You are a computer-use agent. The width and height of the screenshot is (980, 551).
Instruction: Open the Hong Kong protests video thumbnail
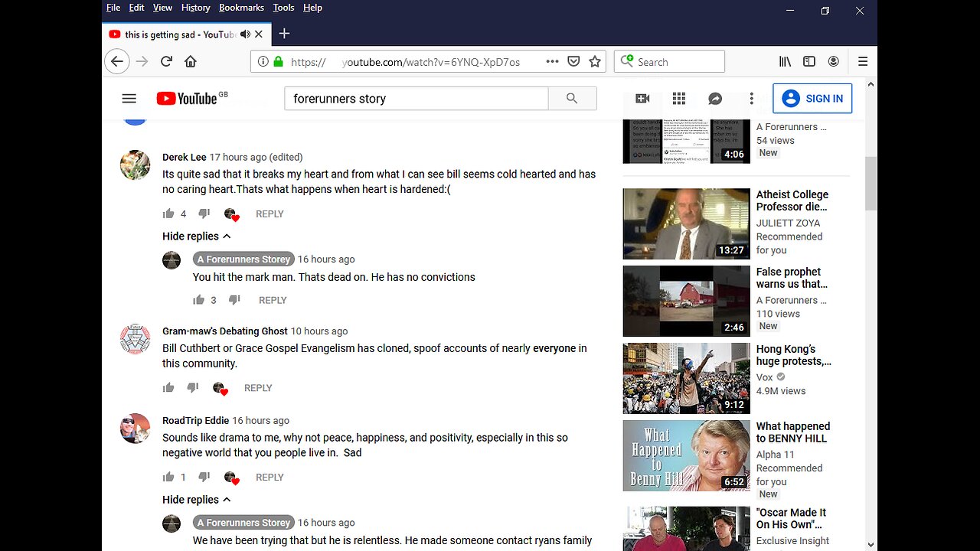tap(687, 379)
